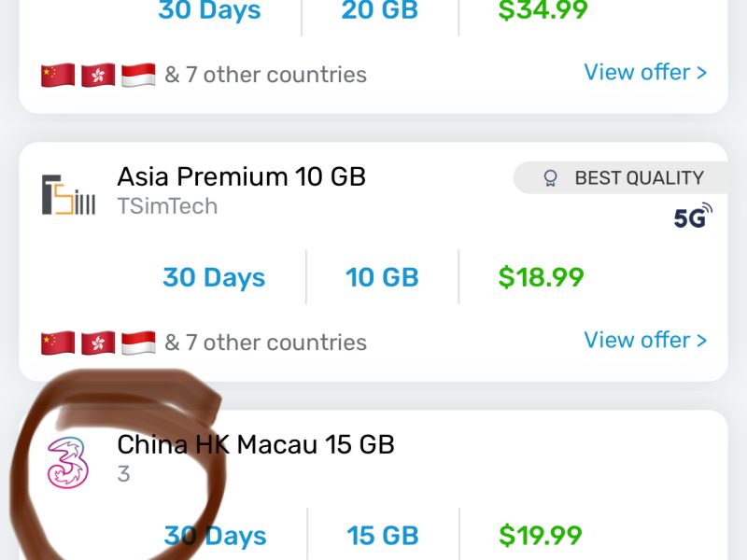Click the TSimTech logo icon
Viewport: 747px width, 560px height.
click(x=68, y=194)
